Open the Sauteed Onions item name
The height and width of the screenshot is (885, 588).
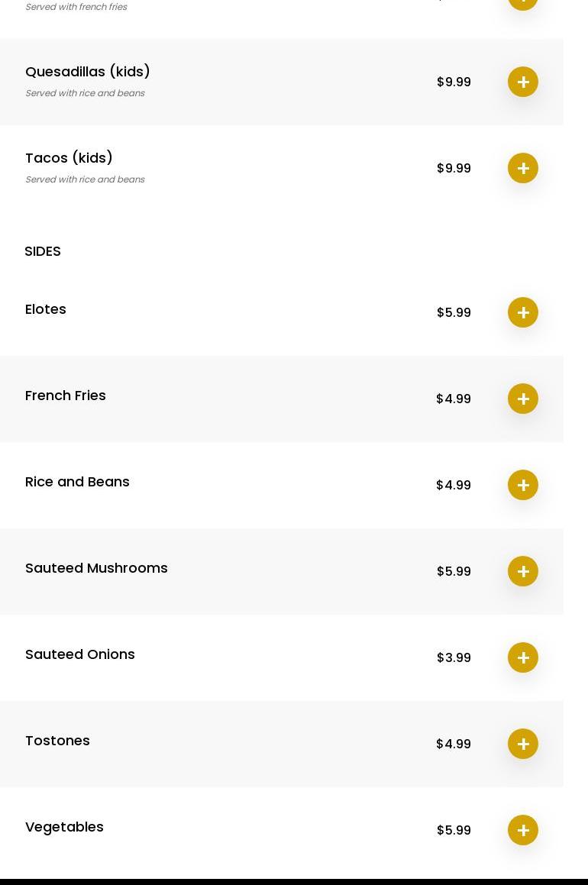(x=80, y=654)
